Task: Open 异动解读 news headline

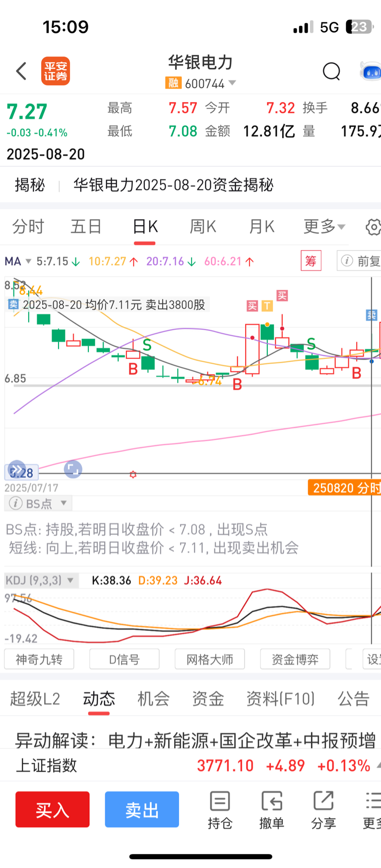Action: pyautogui.click(x=195, y=741)
